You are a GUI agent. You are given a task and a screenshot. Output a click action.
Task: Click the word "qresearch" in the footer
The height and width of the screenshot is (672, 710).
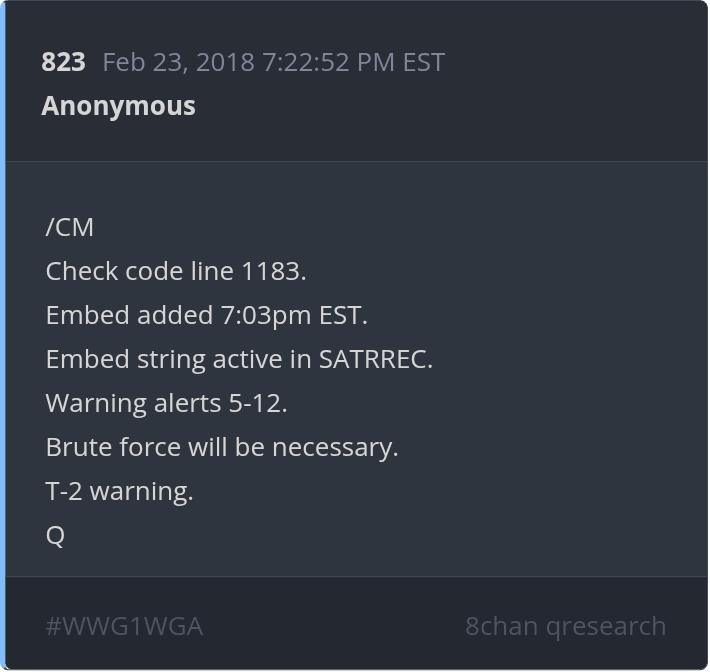pos(605,626)
